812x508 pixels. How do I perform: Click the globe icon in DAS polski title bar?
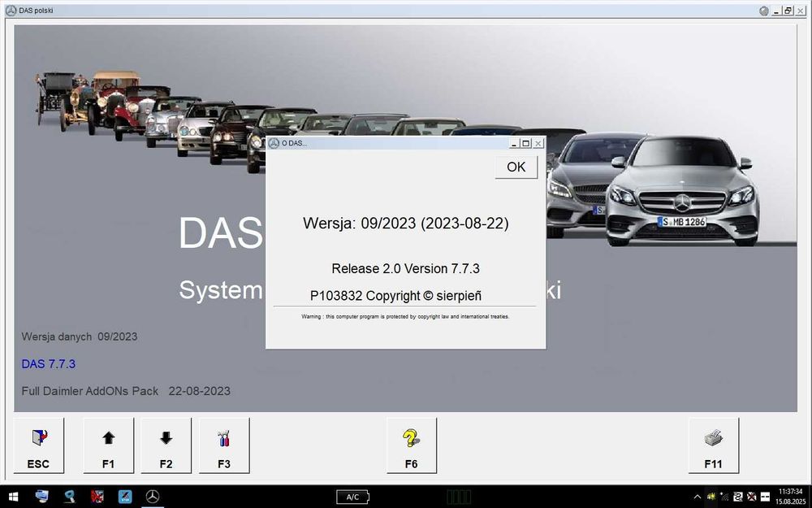[764, 11]
